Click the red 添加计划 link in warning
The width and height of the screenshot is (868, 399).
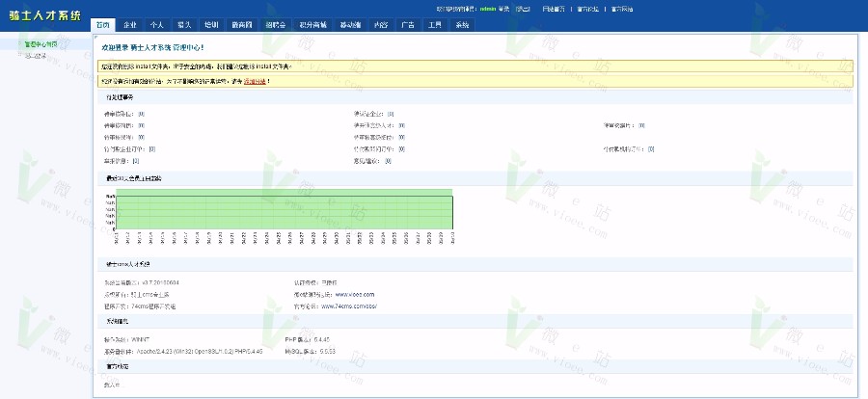point(255,81)
